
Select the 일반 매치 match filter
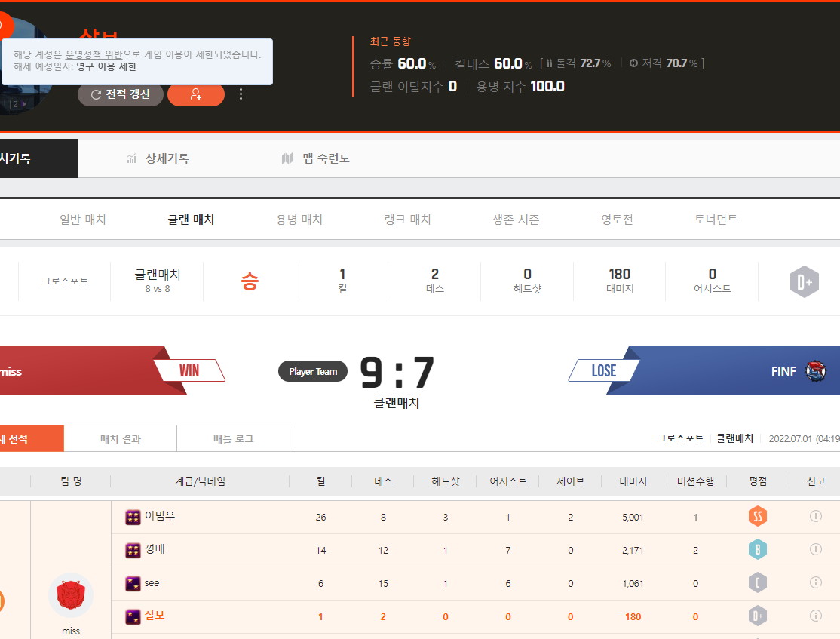(83, 220)
